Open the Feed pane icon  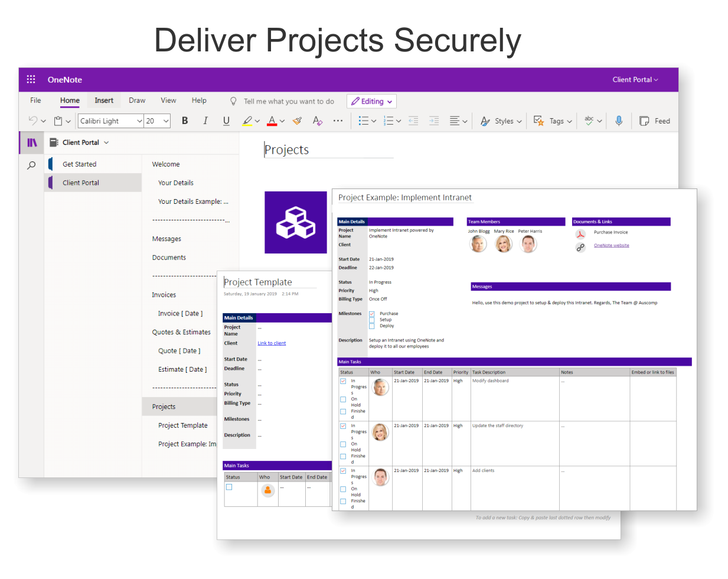coord(644,121)
